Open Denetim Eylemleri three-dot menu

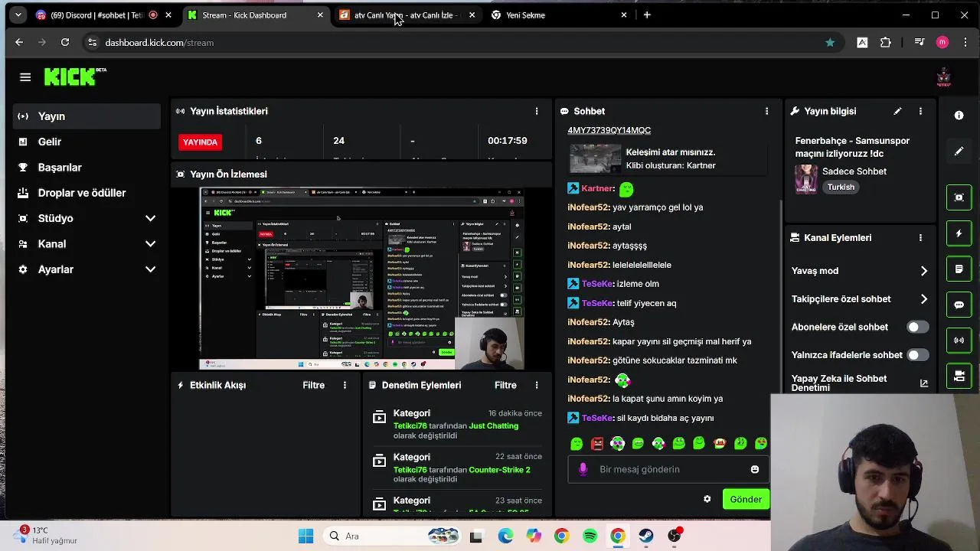(537, 385)
